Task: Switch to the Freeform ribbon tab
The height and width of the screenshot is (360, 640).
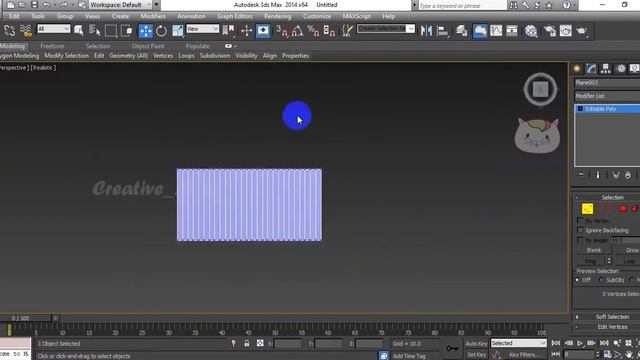Action: point(52,46)
